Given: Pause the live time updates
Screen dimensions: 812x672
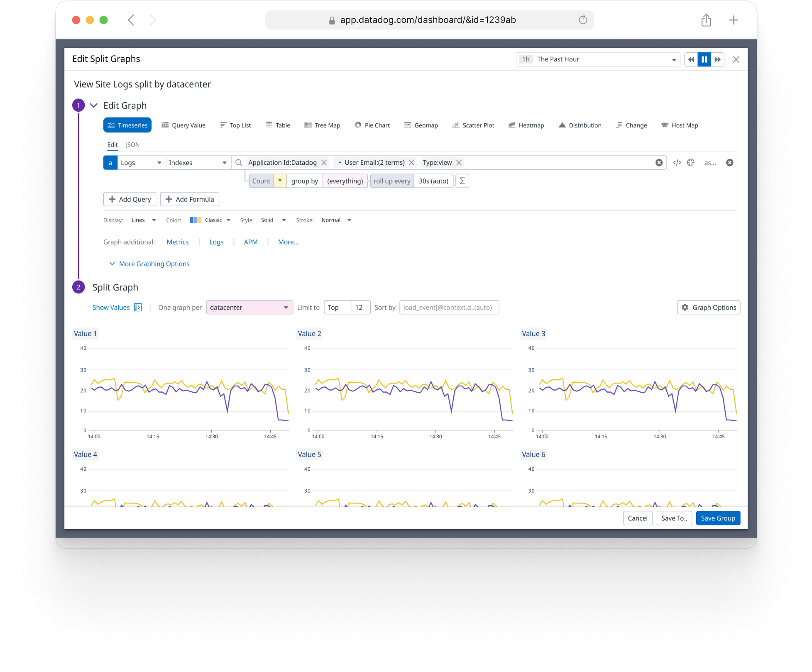Looking at the screenshot, I should [704, 59].
